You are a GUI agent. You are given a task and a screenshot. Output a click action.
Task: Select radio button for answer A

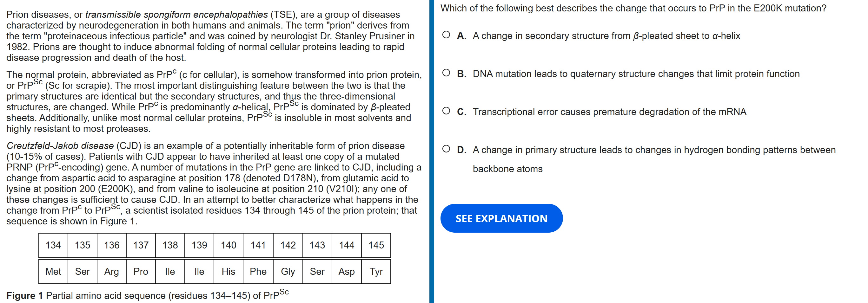tap(446, 35)
